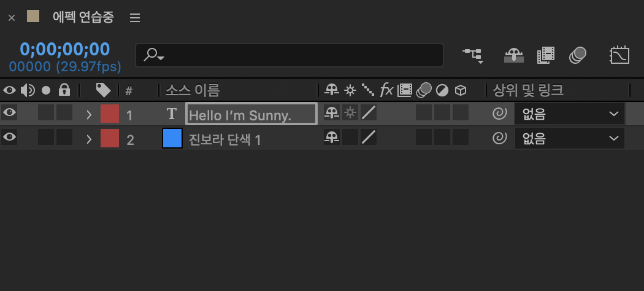Click the 상위 및 링크 column header
Viewport: 644px width, 291px height.
pyautogui.click(x=527, y=90)
